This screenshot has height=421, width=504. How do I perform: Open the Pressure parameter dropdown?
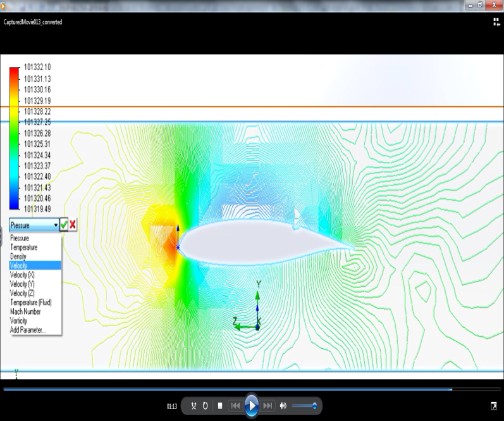[x=34, y=225]
